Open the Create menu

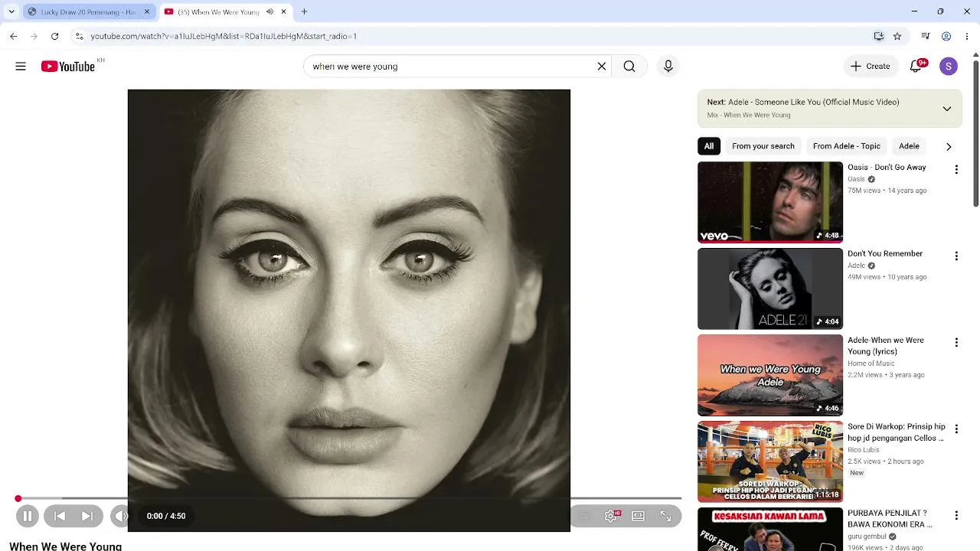tap(870, 67)
